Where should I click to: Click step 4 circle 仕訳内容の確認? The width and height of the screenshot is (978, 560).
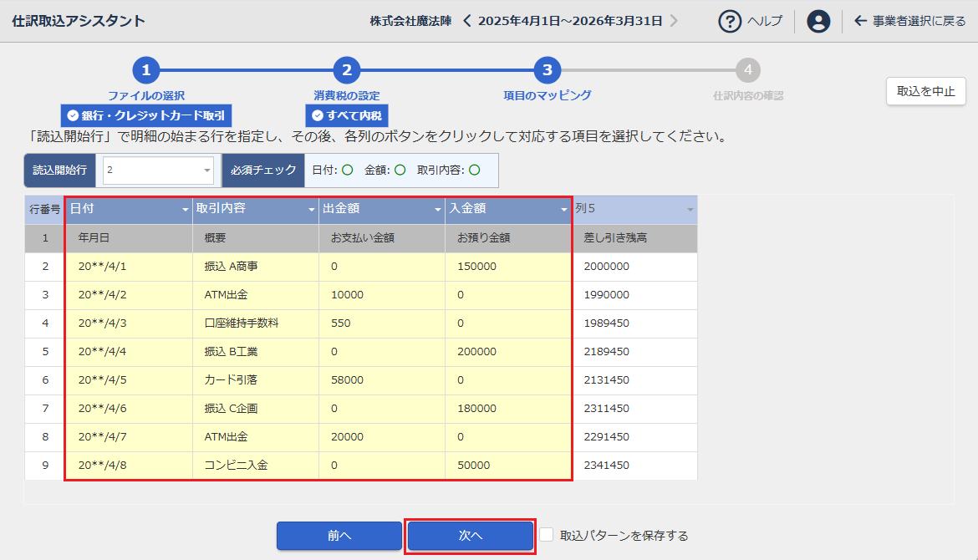point(747,71)
